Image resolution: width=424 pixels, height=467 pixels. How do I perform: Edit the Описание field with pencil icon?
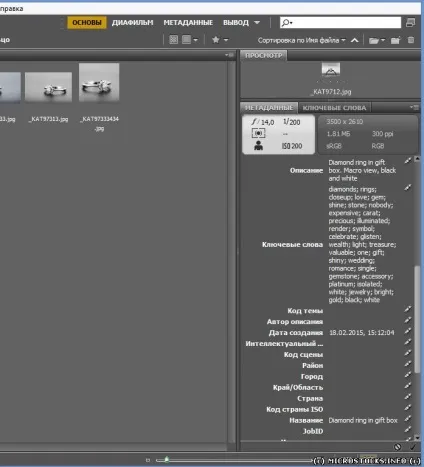coord(408,161)
